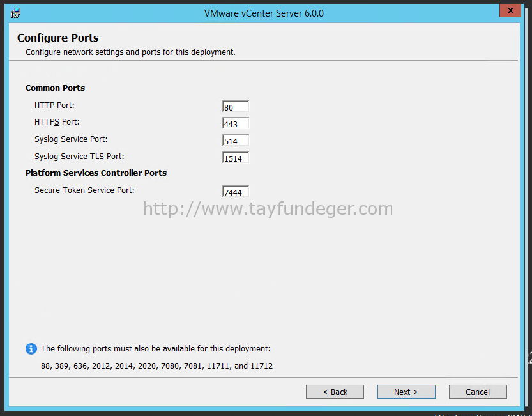This screenshot has width=532, height=416.
Task: Click the blue information icon
Action: pos(31,349)
